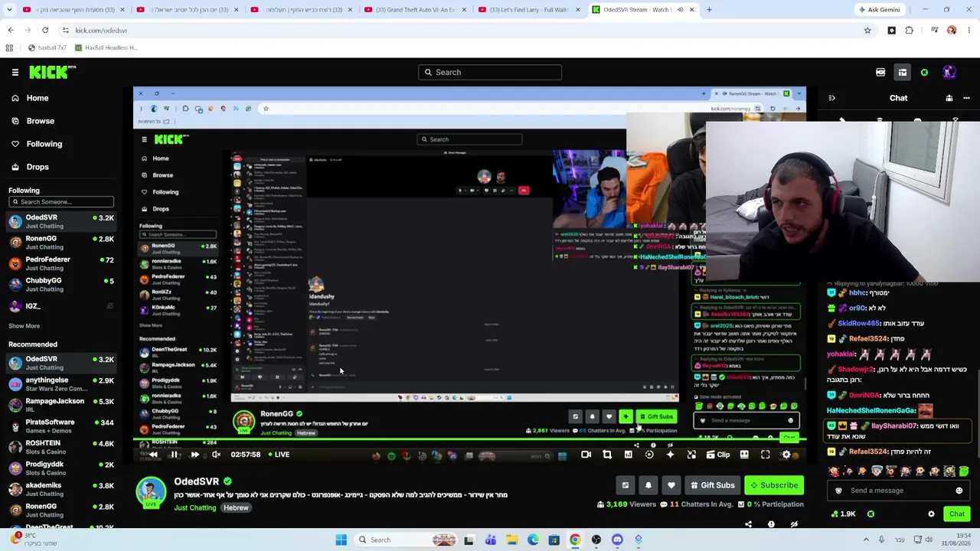Toggle fullscreen in the player

765,455
